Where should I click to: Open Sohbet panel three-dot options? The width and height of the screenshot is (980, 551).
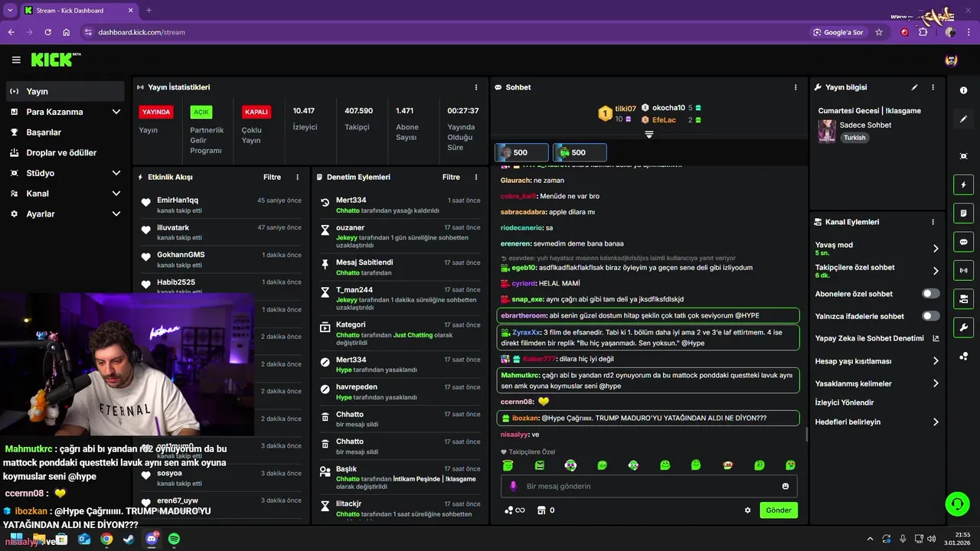[x=796, y=87]
